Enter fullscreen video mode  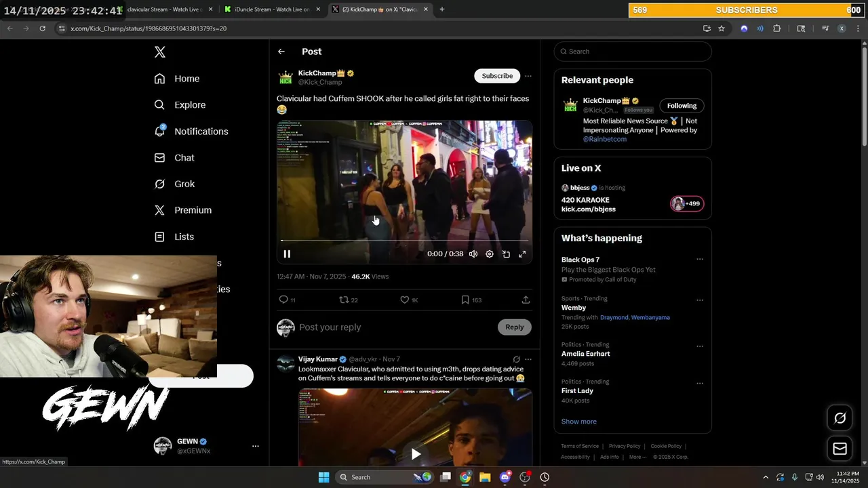coord(522,254)
